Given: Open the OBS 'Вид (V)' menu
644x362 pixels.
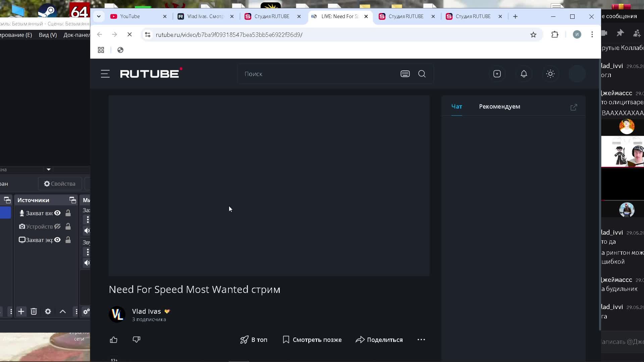Looking at the screenshot, I should [x=48, y=35].
